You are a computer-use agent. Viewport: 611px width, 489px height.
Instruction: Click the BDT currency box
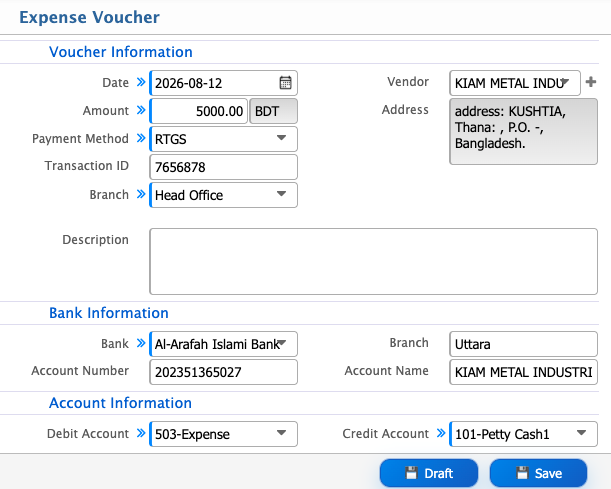point(273,111)
